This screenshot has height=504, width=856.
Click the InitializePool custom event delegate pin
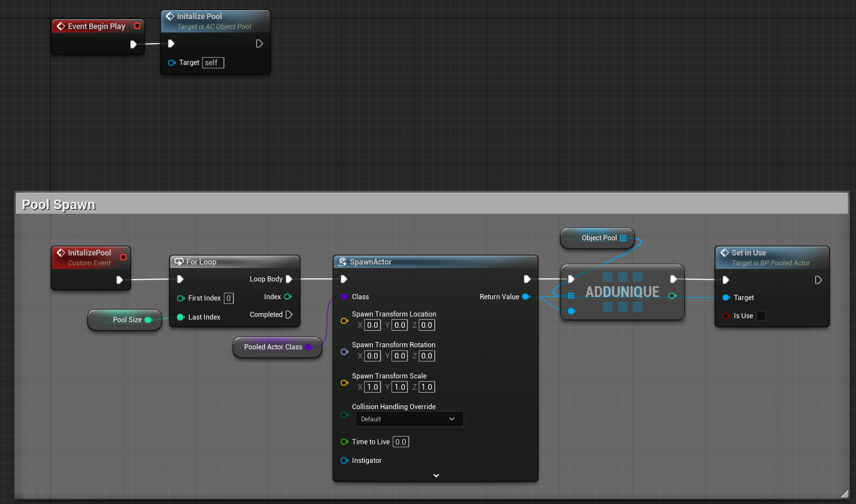[x=123, y=257]
